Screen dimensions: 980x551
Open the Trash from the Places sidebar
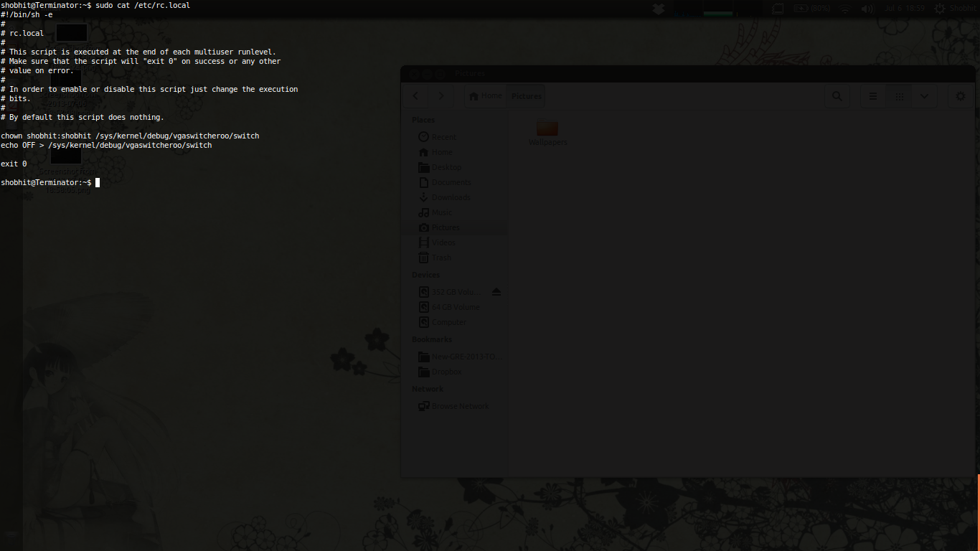pos(441,258)
